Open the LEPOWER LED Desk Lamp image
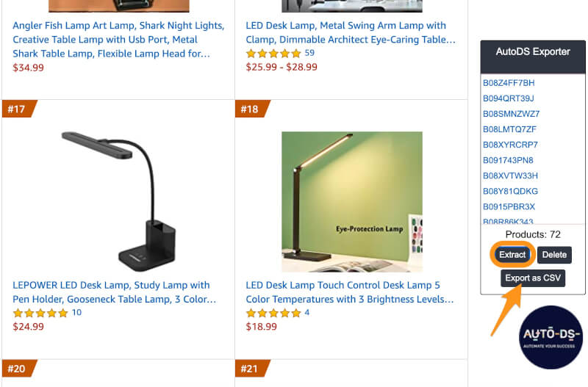This screenshot has width=588, height=387. pos(118,200)
